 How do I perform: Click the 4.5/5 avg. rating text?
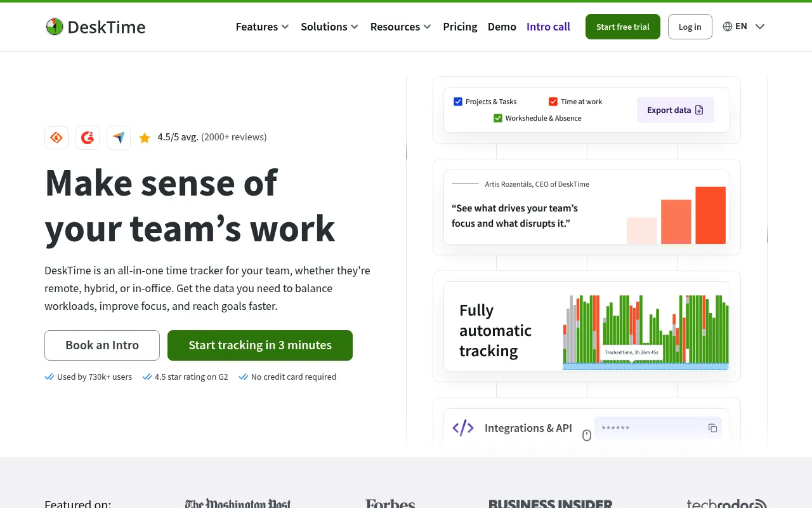pyautogui.click(x=178, y=137)
